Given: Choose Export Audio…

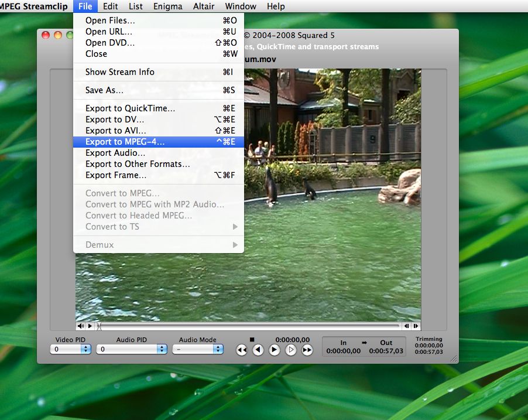Looking at the screenshot, I should [158, 153].
